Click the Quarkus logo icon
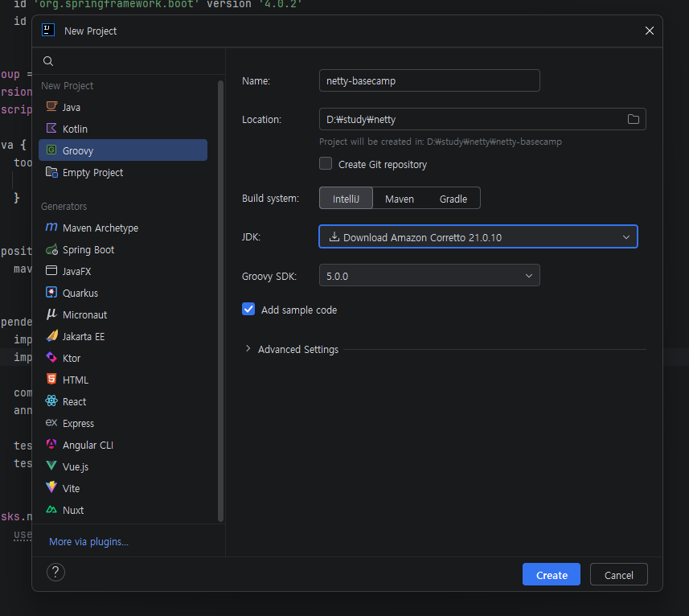 pyautogui.click(x=51, y=292)
